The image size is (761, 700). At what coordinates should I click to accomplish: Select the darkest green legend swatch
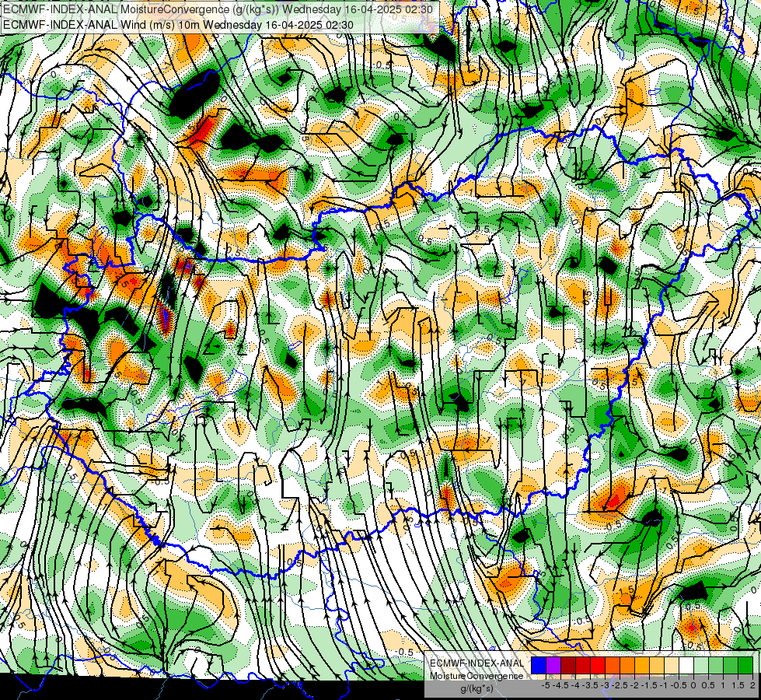[x=745, y=666]
